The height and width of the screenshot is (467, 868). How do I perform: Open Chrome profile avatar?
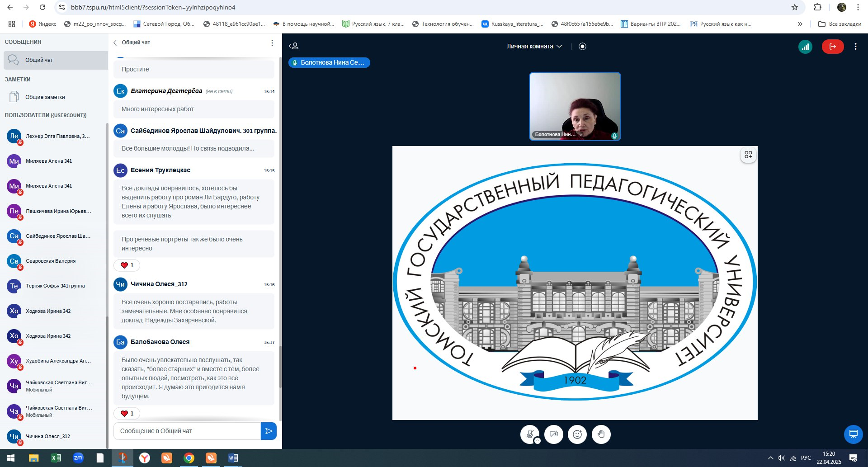842,7
